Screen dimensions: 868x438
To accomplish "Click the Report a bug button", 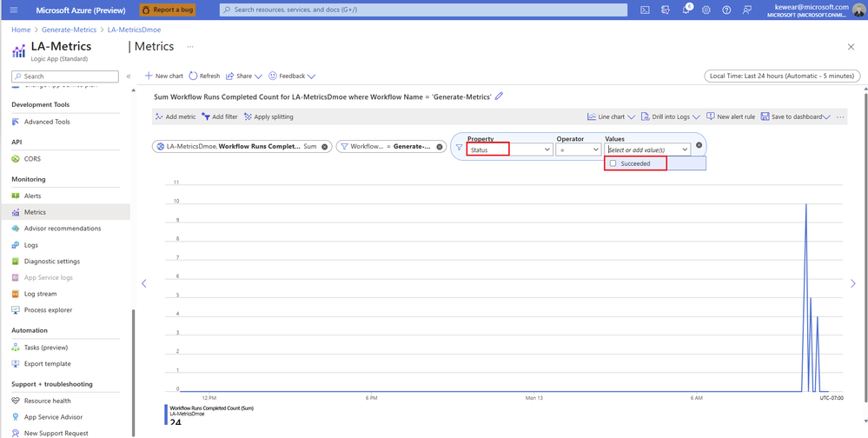I will [x=167, y=10].
